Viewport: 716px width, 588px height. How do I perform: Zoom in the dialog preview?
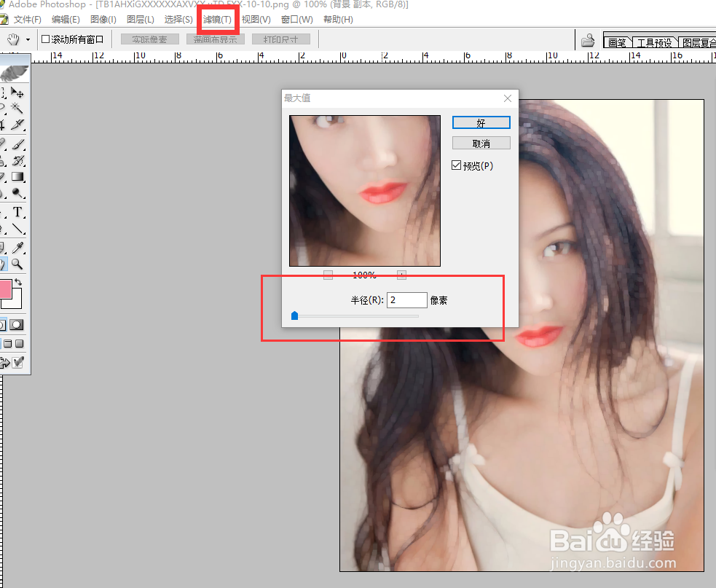(401, 275)
